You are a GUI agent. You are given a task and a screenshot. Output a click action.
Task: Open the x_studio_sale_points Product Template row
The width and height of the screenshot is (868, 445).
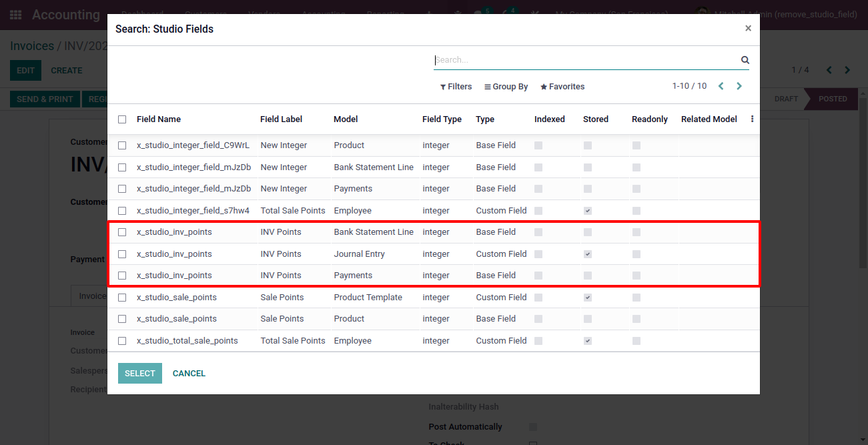434,298
